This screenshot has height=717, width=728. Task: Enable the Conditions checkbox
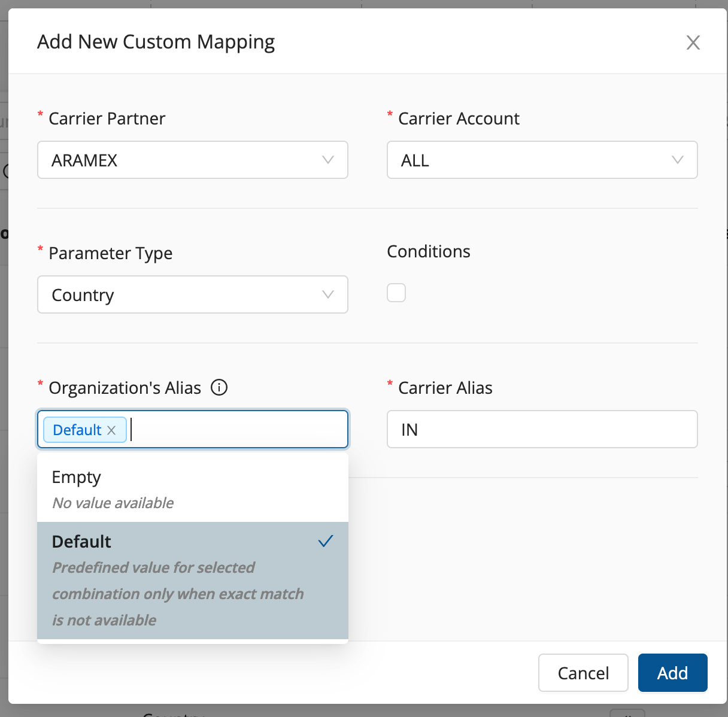pos(396,293)
